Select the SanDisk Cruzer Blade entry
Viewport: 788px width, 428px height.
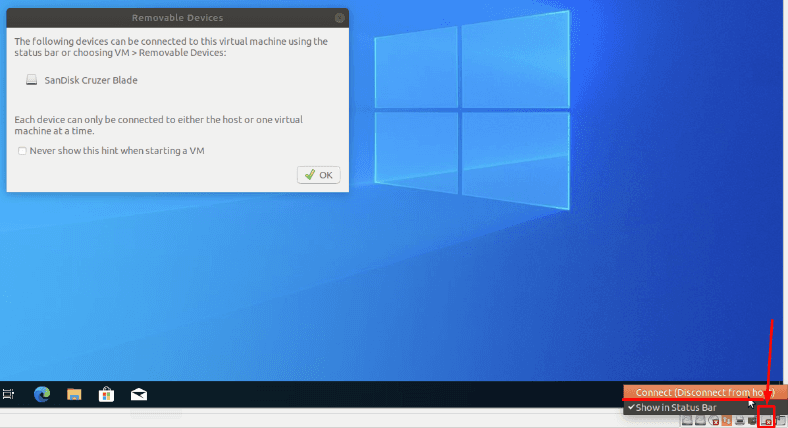tap(82, 80)
